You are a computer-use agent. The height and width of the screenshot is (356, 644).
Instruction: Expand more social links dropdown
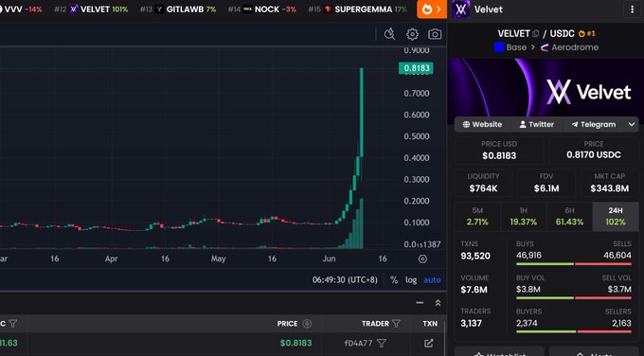click(x=632, y=124)
